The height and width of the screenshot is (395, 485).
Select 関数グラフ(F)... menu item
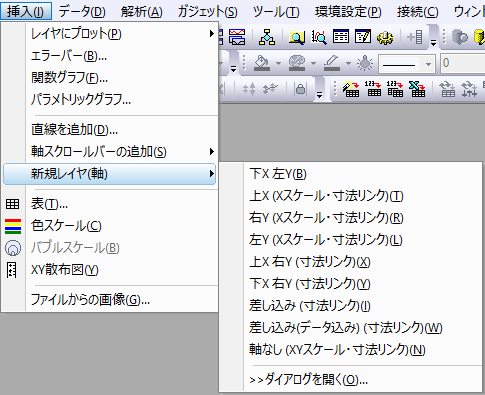[109, 78]
